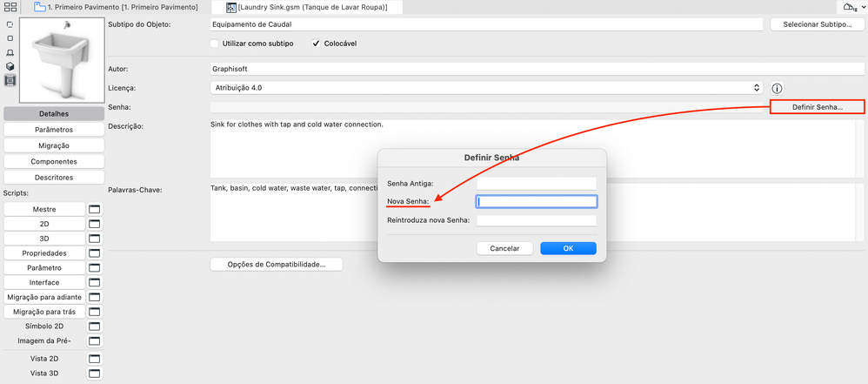
Task: Uncheck the Colocável checkbox
Action: click(x=316, y=44)
